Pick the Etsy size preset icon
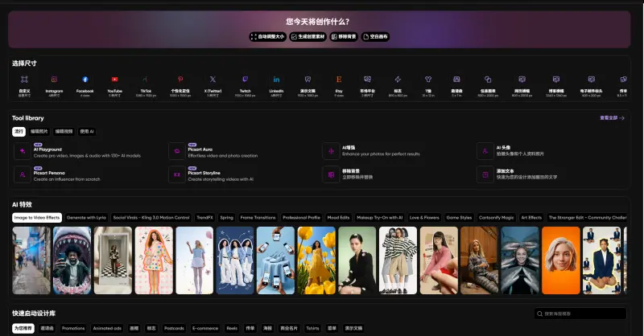Viewport: 644px width, 336px height. tap(339, 80)
